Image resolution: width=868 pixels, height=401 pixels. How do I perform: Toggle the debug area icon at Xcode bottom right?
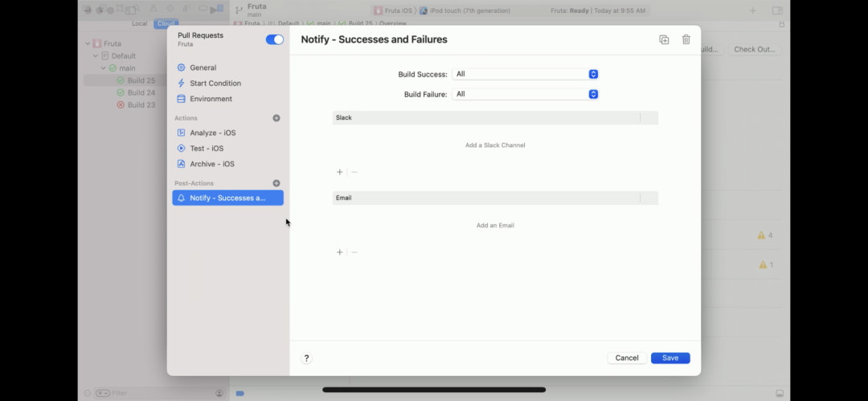[780, 393]
